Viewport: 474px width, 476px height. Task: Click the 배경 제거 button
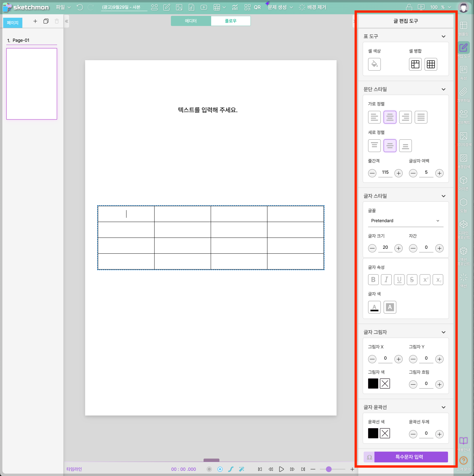(312, 7)
